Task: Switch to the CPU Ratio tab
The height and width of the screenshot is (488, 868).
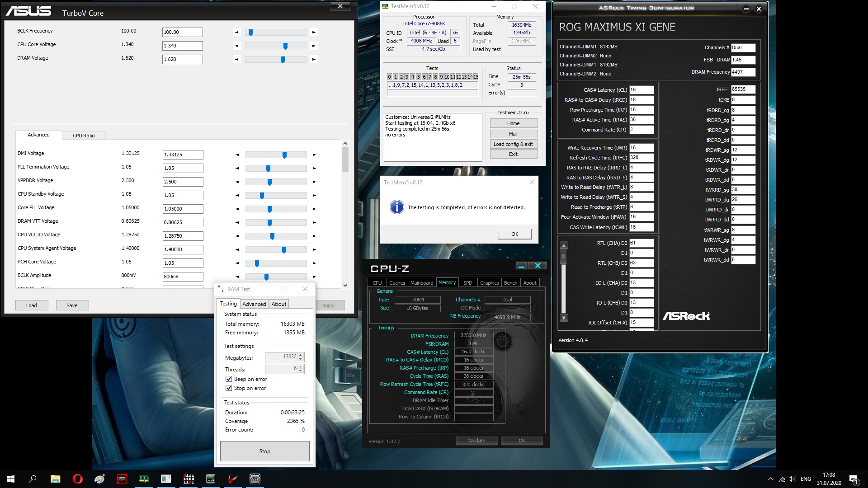Action: (84, 136)
